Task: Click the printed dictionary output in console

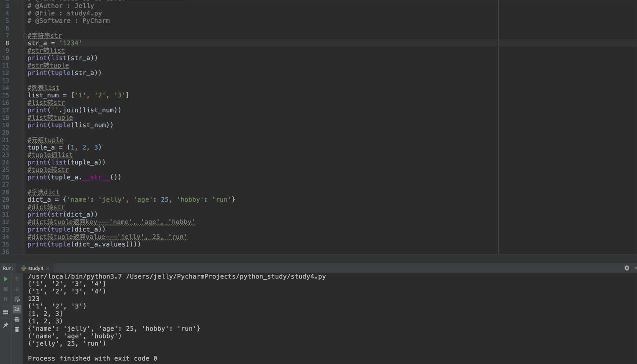Action: pyautogui.click(x=114, y=329)
